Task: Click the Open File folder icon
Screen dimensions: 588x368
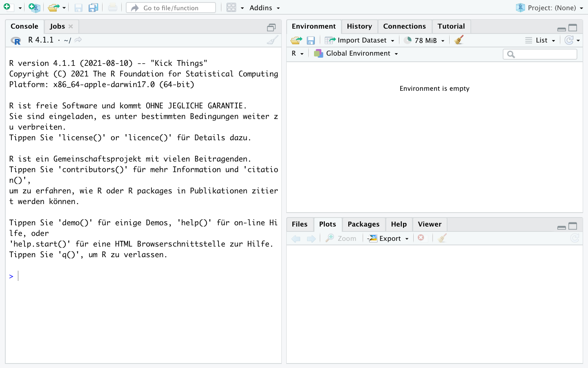Action: click(53, 7)
